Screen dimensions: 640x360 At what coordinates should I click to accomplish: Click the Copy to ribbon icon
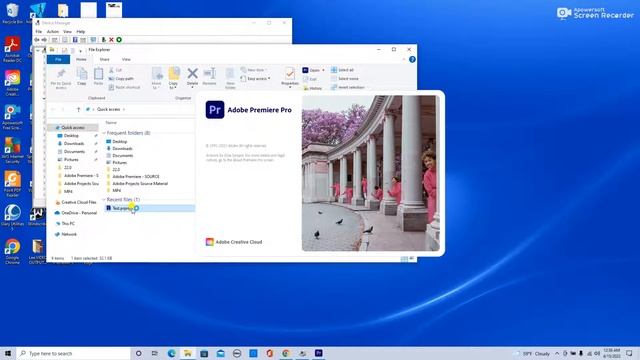(x=173, y=78)
